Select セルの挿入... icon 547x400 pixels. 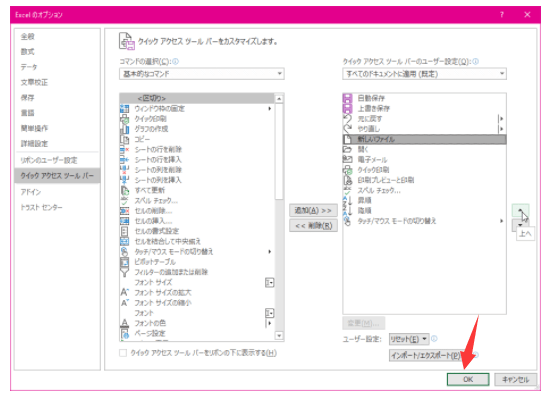tap(125, 221)
